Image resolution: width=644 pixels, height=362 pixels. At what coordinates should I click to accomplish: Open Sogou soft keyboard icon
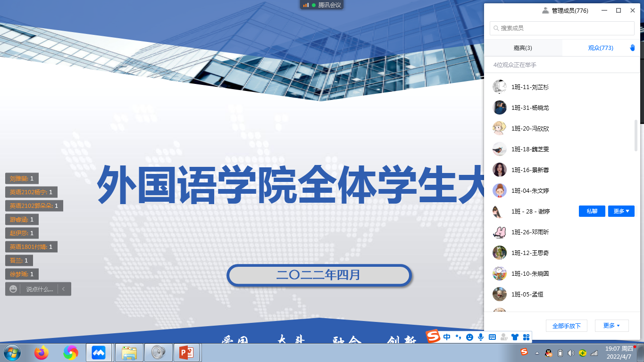(492, 337)
